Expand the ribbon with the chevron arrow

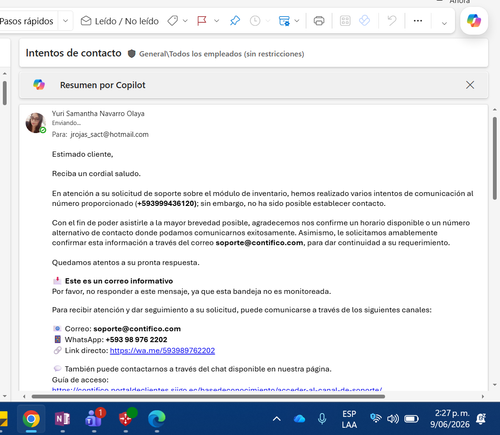(444, 23)
